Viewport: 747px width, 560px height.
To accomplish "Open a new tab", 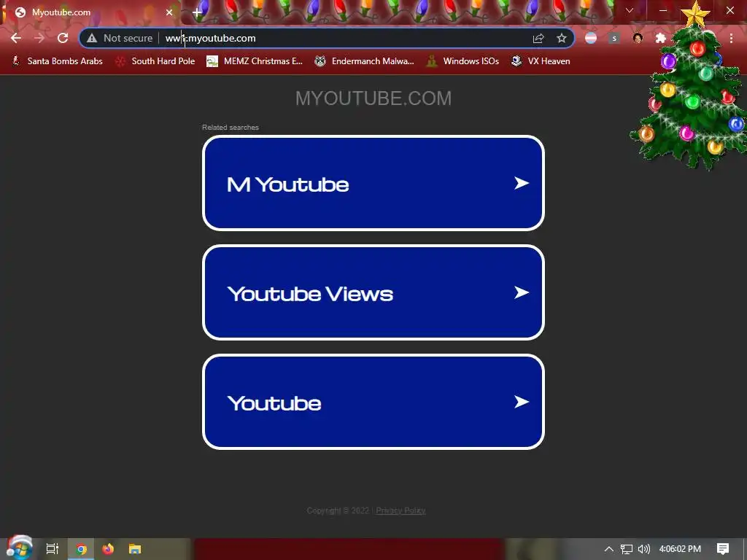I will click(197, 12).
